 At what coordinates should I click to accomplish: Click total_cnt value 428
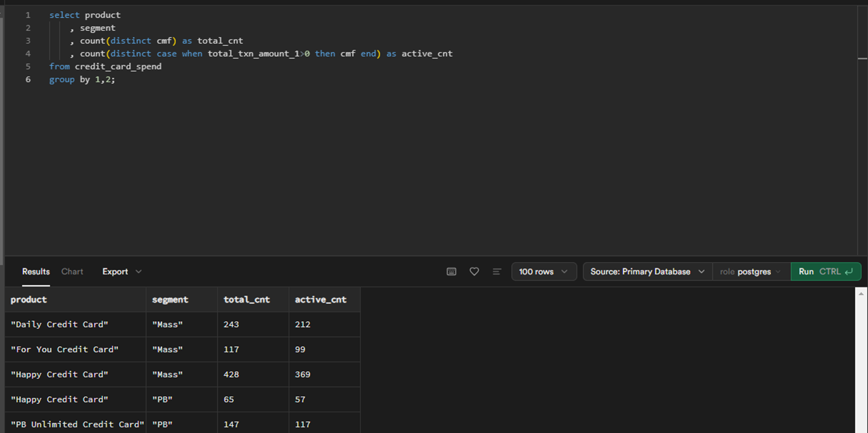click(x=253, y=374)
